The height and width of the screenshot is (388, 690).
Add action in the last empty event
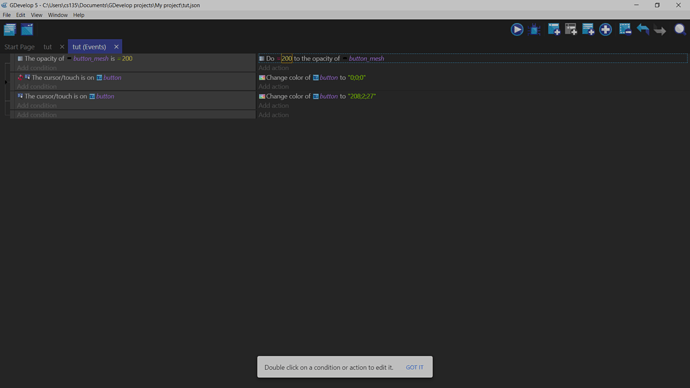pos(273,115)
